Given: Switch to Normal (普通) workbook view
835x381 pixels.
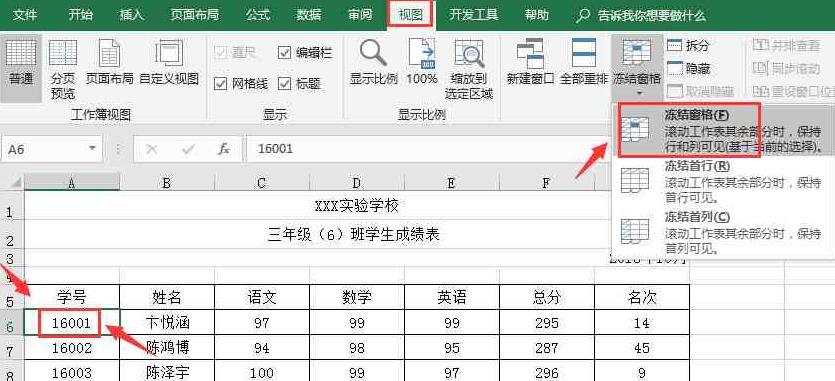Looking at the screenshot, I should click(21, 68).
